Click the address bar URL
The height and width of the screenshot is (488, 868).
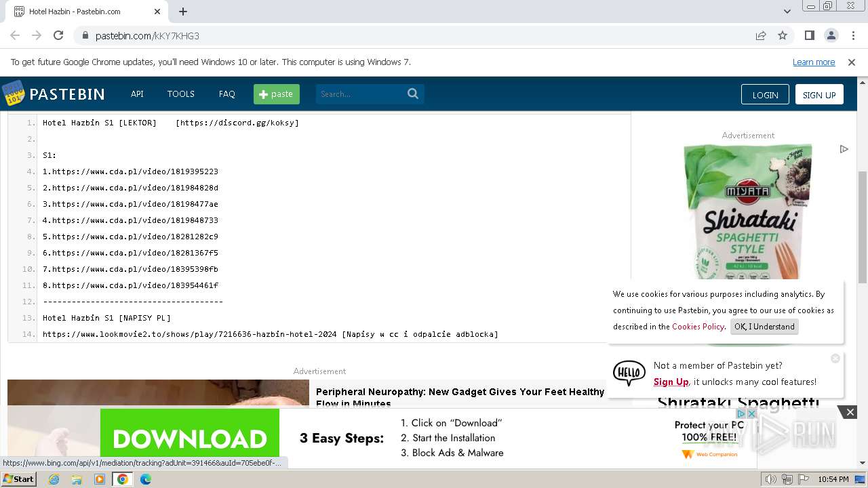click(x=147, y=35)
